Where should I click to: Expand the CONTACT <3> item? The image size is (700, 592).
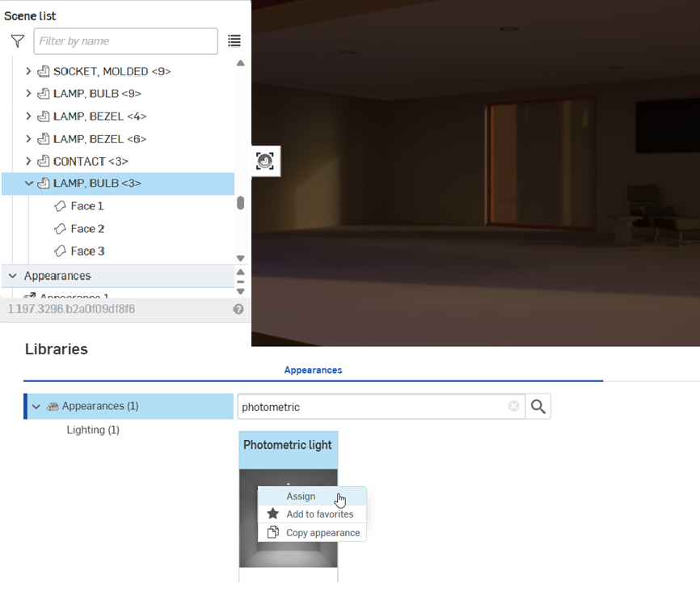pyautogui.click(x=29, y=161)
